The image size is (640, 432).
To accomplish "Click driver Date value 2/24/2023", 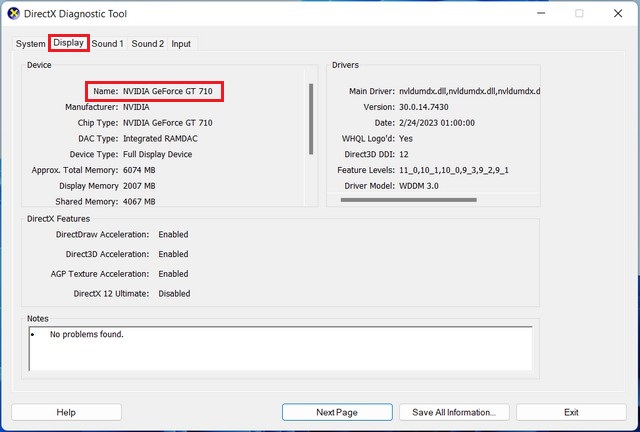I will (437, 123).
